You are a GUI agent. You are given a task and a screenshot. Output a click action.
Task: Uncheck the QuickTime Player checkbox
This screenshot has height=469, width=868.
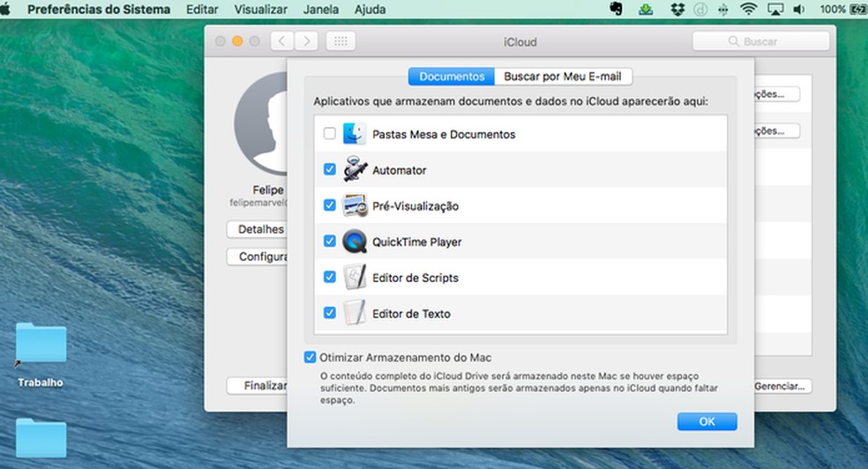click(x=329, y=242)
